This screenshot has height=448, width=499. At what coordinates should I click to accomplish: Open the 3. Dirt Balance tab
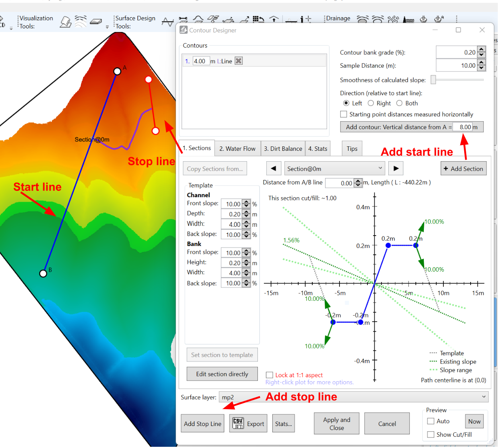(283, 149)
